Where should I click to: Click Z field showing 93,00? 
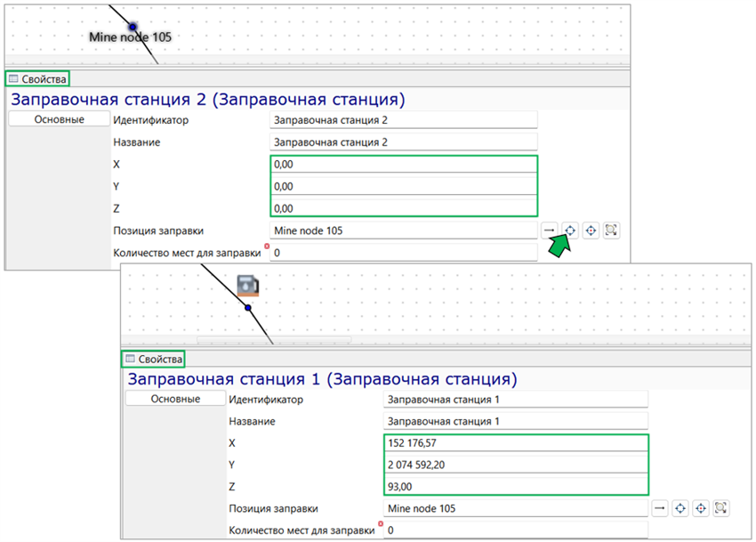coord(516,486)
